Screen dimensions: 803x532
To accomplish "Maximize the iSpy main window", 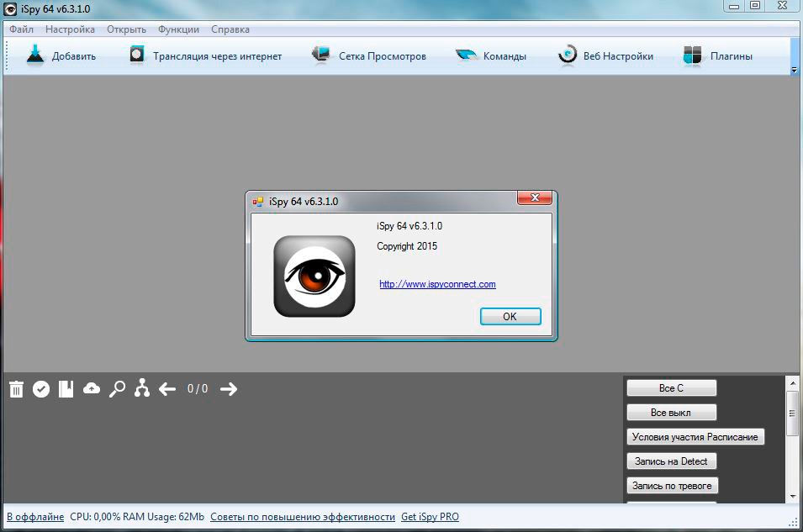I will pyautogui.click(x=755, y=6).
